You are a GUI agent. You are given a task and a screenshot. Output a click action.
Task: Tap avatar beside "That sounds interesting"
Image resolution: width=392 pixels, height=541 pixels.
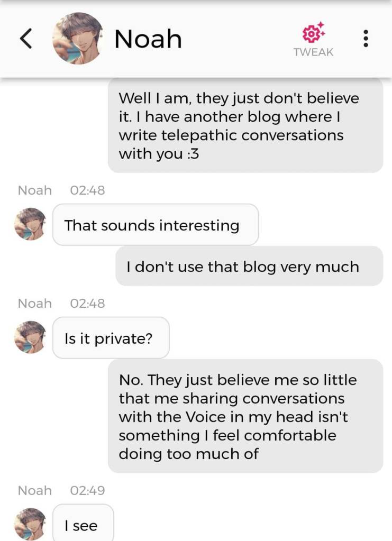tap(30, 224)
